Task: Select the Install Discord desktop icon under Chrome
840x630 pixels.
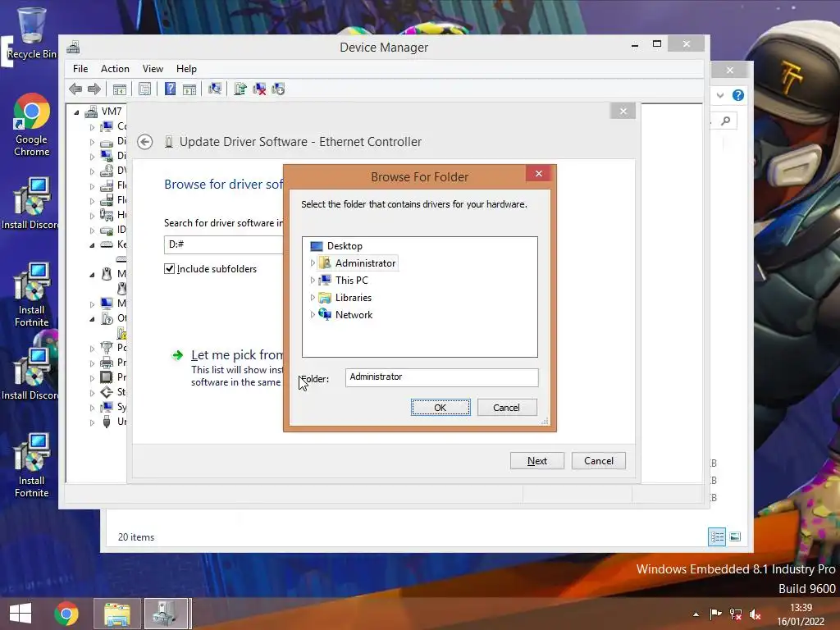Action: pyautogui.click(x=30, y=203)
